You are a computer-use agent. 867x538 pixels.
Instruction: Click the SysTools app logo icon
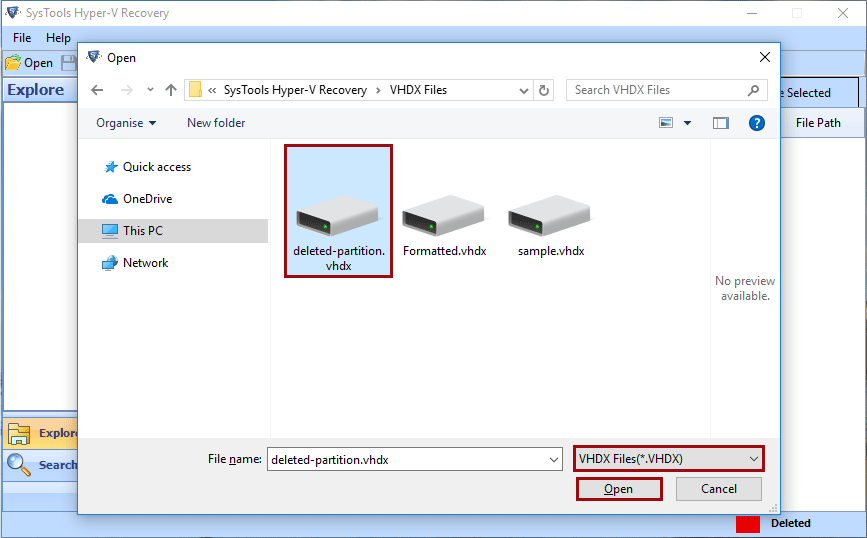13,12
